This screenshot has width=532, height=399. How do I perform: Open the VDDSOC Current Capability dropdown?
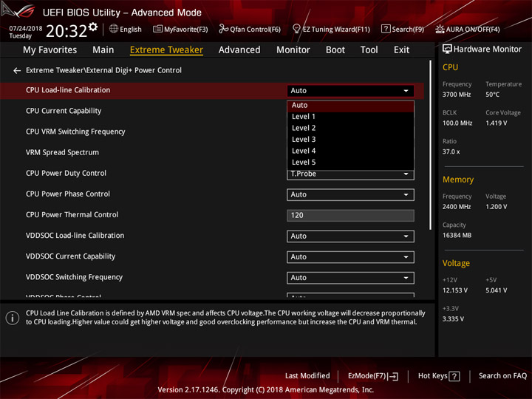pos(350,257)
